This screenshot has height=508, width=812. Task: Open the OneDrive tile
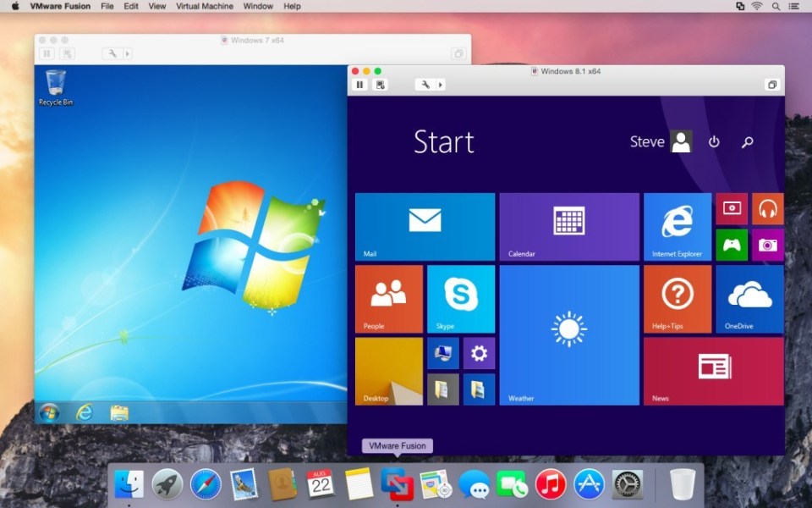coord(749,298)
